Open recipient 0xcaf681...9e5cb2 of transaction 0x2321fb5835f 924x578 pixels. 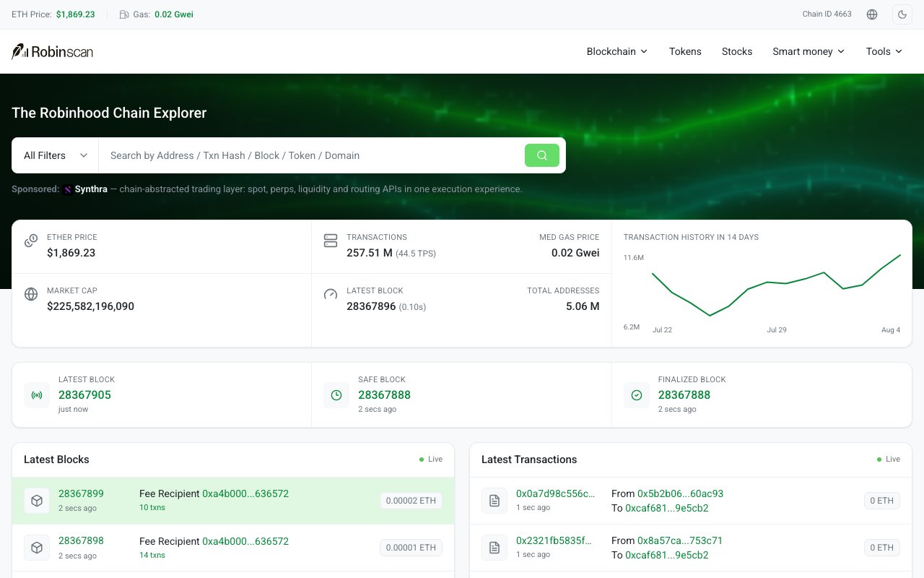coord(666,555)
